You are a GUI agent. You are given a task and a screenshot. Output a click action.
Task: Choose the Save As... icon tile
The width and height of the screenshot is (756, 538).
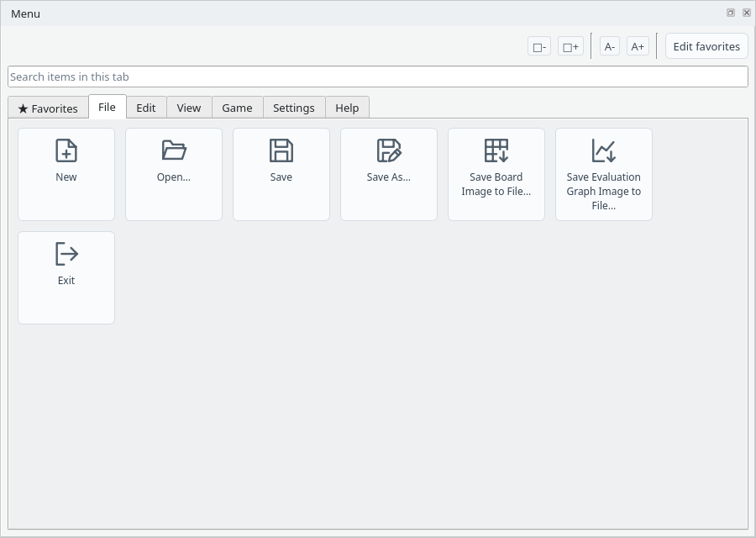click(x=389, y=174)
